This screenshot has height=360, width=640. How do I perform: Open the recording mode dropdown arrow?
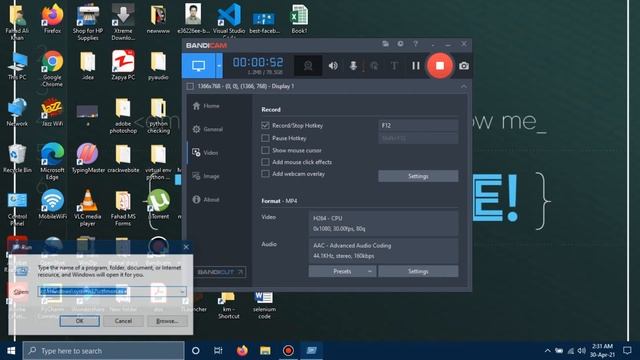[219, 66]
